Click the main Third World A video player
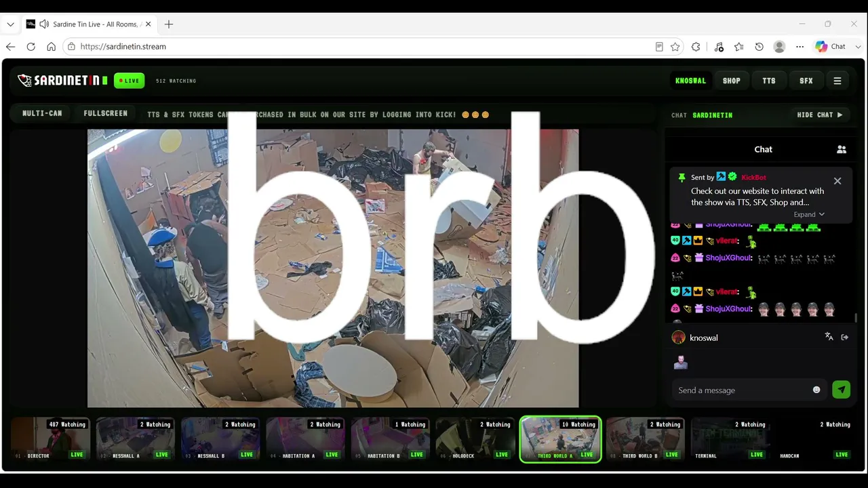868x488 pixels. [x=333, y=268]
